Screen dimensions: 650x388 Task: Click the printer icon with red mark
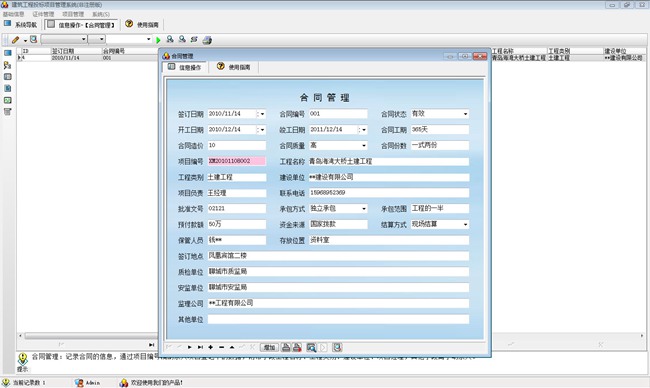(x=297, y=347)
